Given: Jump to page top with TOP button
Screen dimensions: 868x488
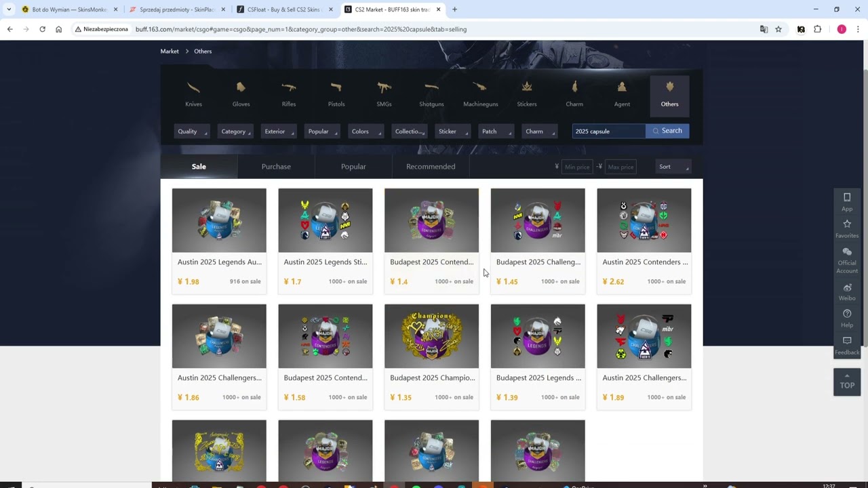Looking at the screenshot, I should click(x=847, y=382).
